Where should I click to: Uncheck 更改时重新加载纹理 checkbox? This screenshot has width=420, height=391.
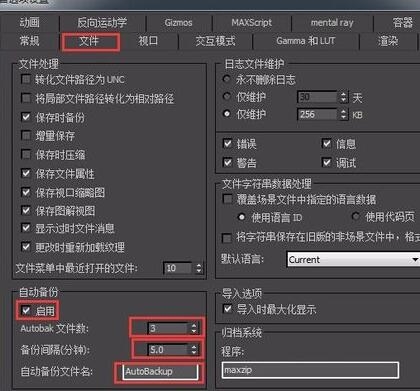(26, 247)
